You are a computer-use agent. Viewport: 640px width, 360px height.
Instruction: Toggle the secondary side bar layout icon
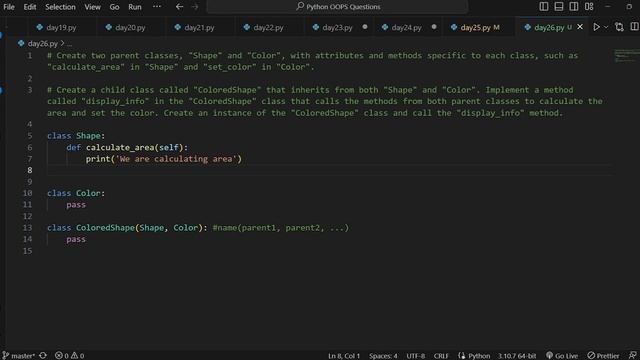(573, 6)
